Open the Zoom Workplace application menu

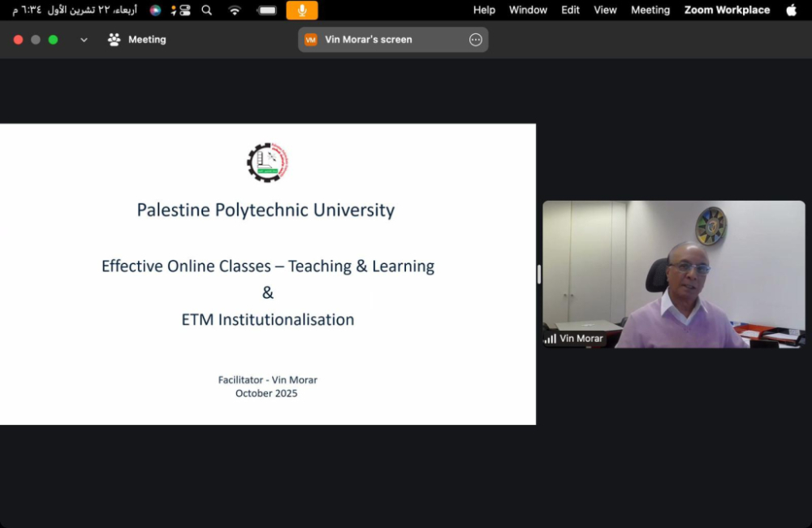click(x=727, y=11)
